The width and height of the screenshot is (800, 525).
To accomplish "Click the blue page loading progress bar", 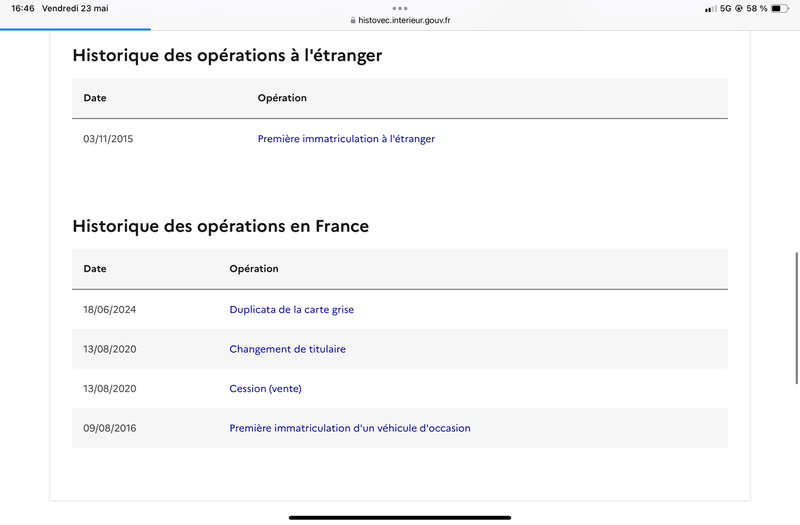I will pyautogui.click(x=76, y=29).
